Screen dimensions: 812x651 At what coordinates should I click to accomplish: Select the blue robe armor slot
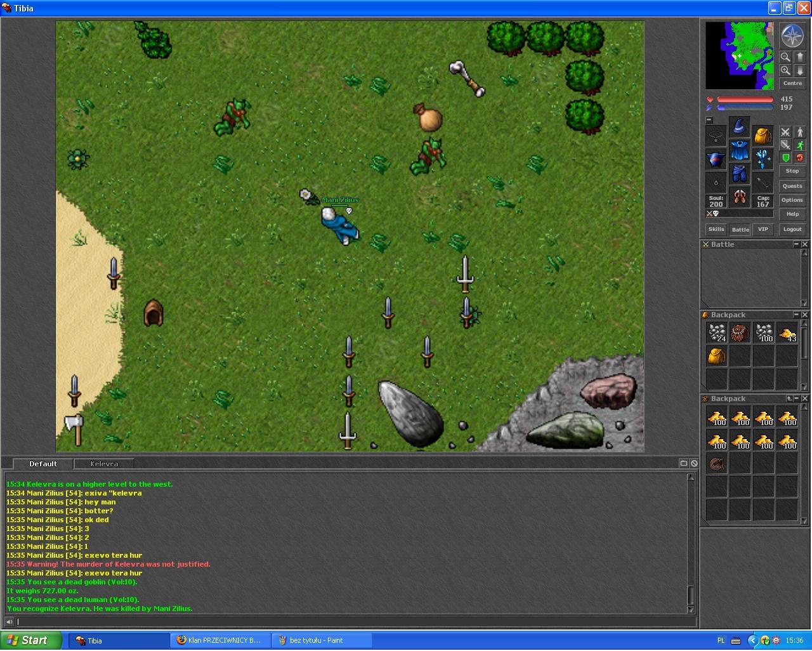739,150
